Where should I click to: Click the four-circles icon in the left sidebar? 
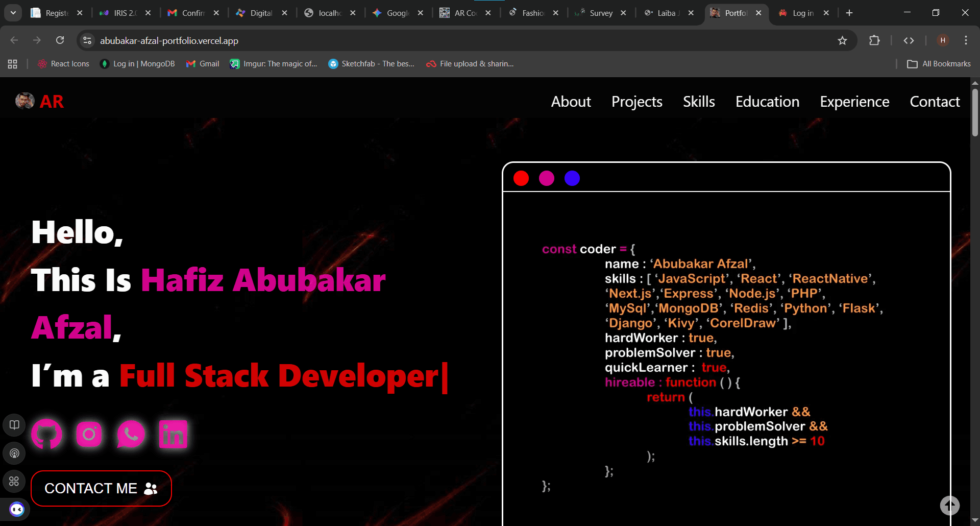(x=14, y=481)
